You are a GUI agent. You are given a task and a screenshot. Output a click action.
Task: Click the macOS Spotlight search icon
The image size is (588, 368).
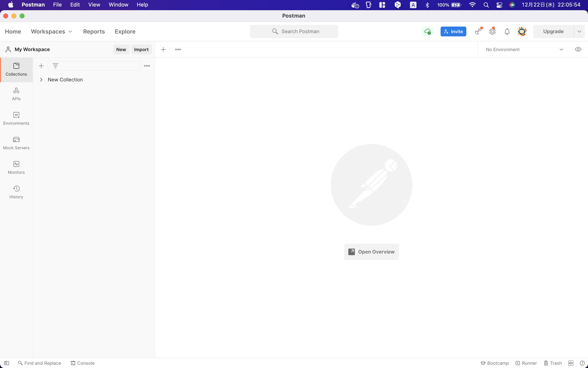tap(486, 5)
